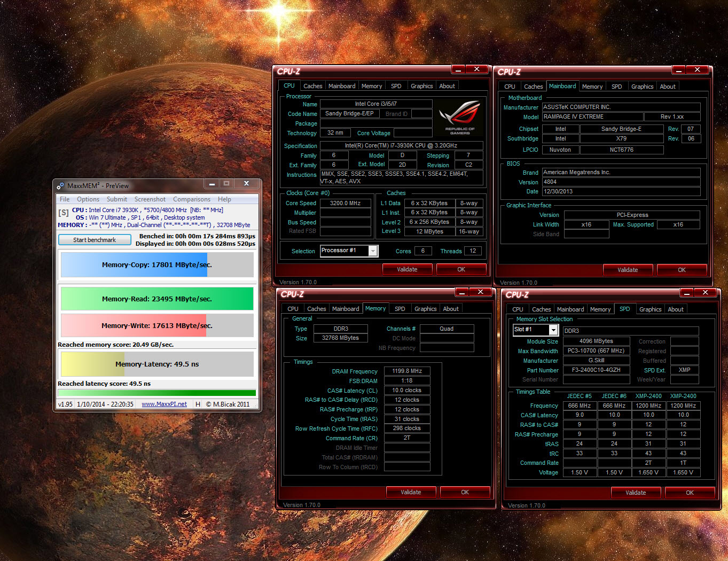This screenshot has width=728, height=561.
Task: Open Slot #1 memory slot dropdown
Action: click(x=553, y=330)
